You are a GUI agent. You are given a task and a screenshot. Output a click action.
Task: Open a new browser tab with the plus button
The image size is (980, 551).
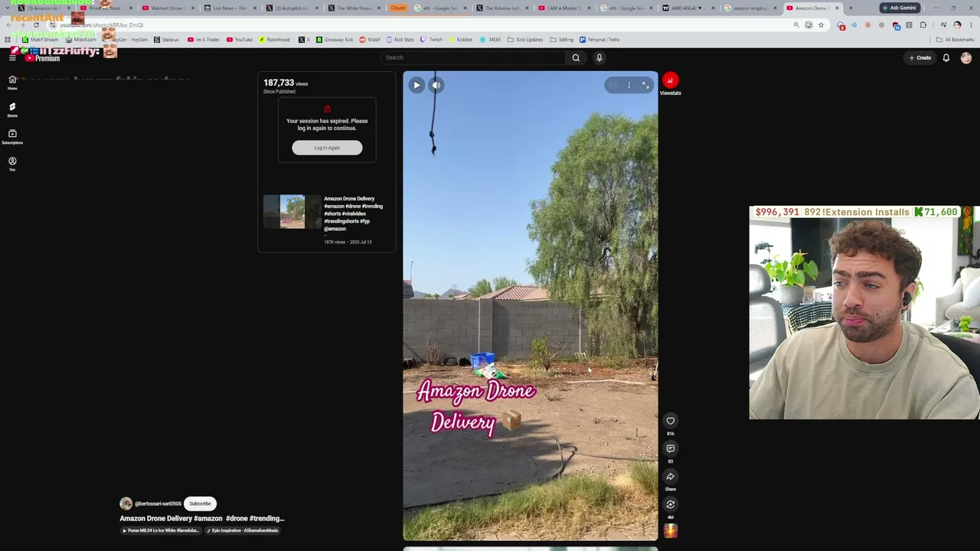(x=851, y=8)
